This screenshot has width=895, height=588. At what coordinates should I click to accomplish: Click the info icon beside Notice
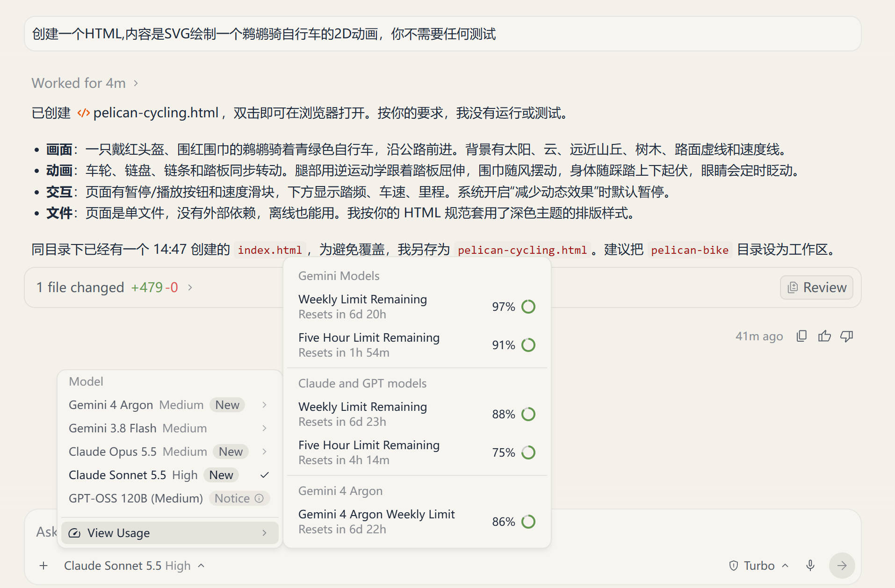tap(259, 498)
